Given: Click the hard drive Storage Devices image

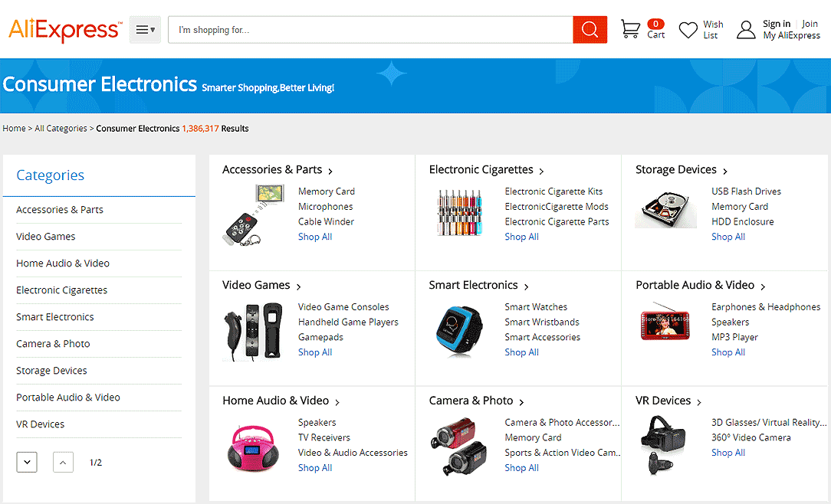Looking at the screenshot, I should pyautogui.click(x=666, y=210).
